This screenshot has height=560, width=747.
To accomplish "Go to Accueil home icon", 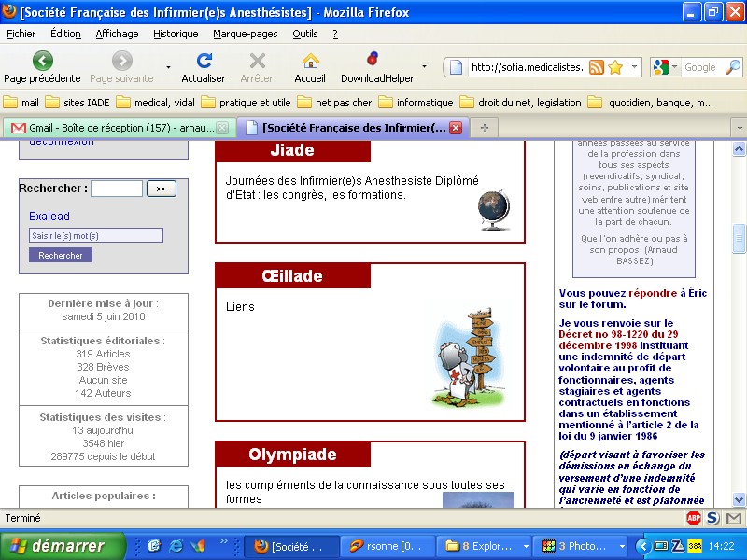I will pyautogui.click(x=310, y=62).
